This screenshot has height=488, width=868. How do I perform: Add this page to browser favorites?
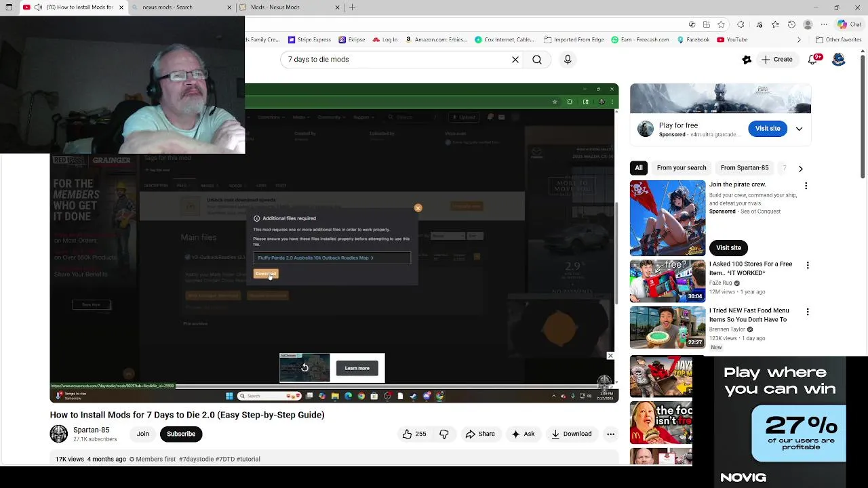[721, 24]
